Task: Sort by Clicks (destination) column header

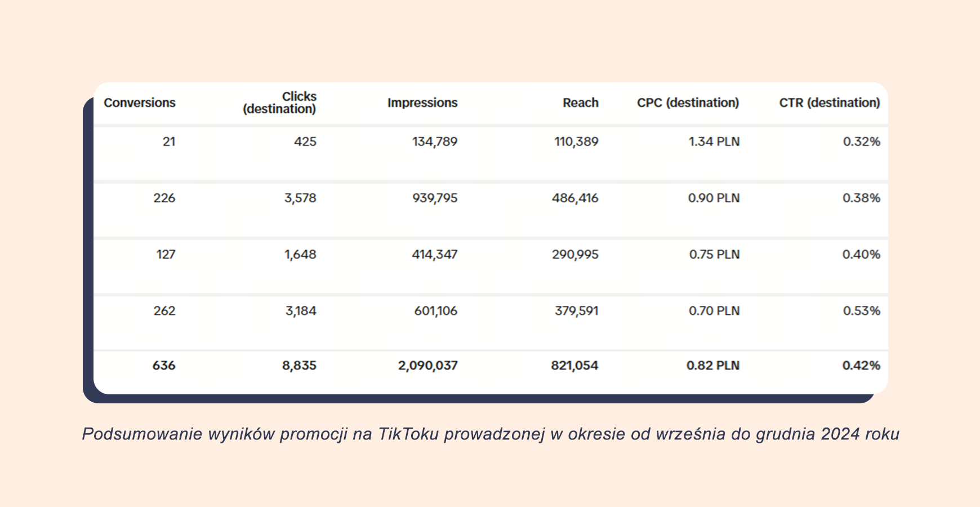Action: tap(280, 103)
